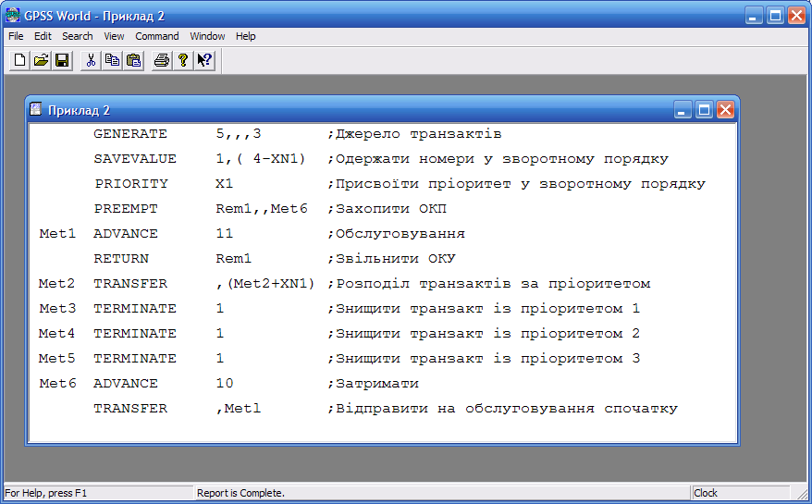Click operand 5,,,3 of GENERATE

tap(239, 134)
